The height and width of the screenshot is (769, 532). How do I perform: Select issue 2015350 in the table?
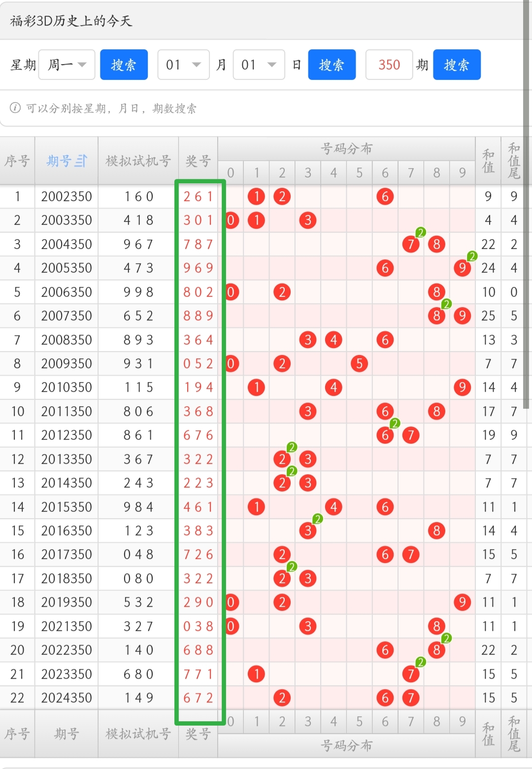[x=66, y=507]
